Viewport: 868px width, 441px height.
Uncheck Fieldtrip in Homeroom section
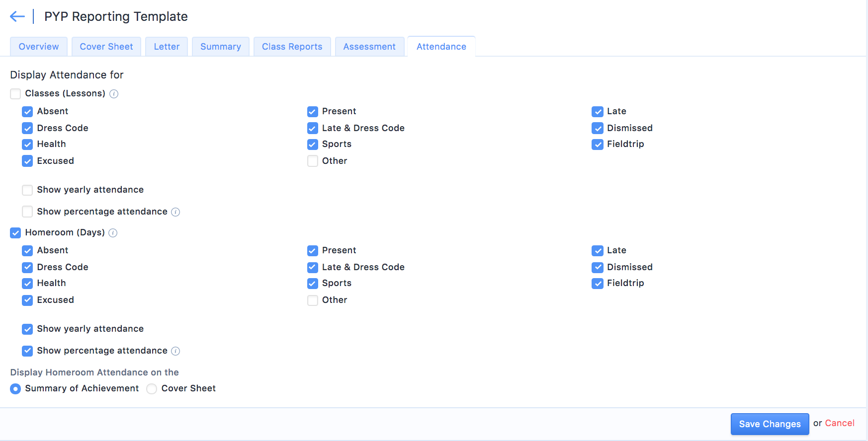tap(598, 284)
